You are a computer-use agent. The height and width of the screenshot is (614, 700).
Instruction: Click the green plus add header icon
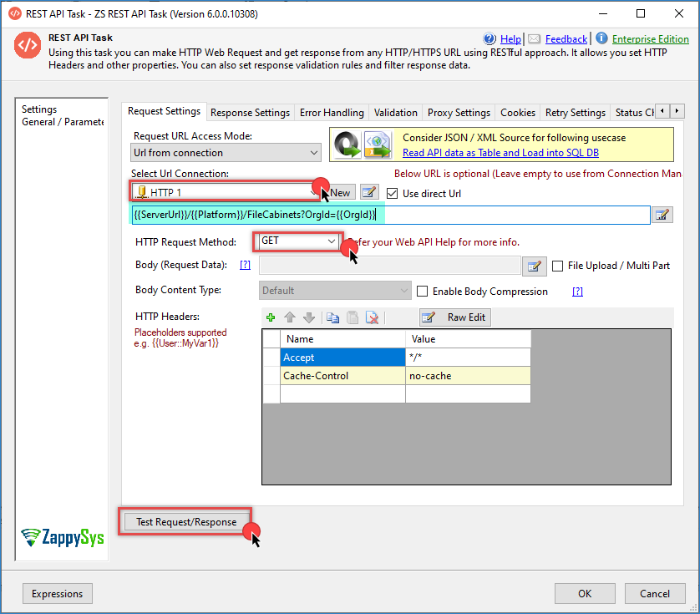[270, 317]
